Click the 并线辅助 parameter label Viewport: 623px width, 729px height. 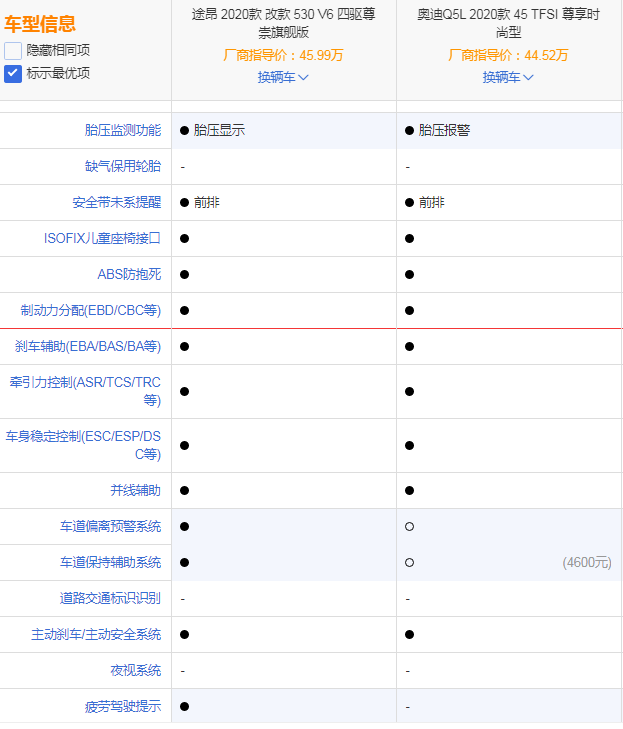tap(135, 490)
